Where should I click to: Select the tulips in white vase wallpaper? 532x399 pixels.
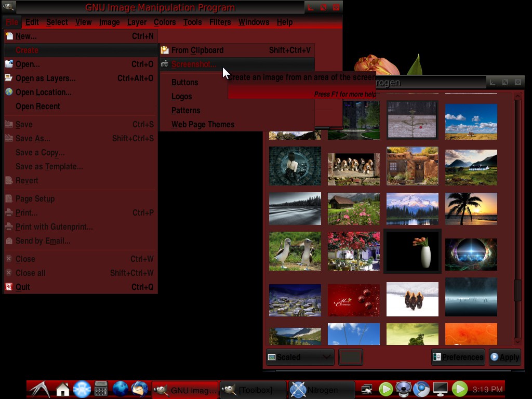(x=412, y=251)
